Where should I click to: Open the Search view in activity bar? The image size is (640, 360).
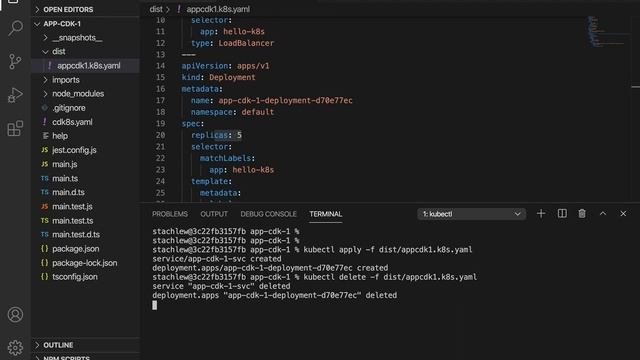click(x=16, y=28)
